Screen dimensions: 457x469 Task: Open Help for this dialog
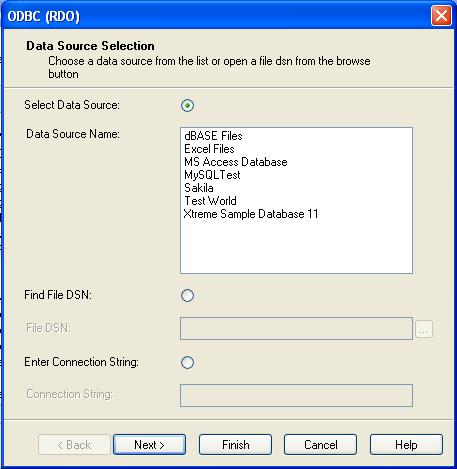click(x=406, y=445)
